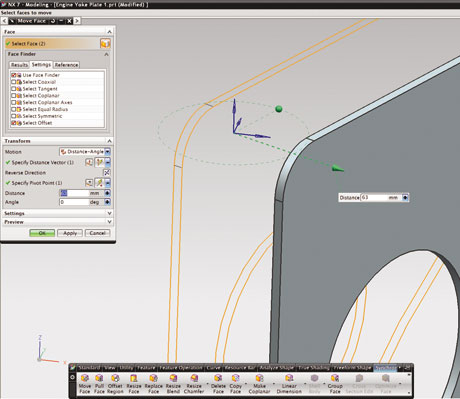Tick the Select Symmetric checkbox
The width and height of the screenshot is (460, 399).
pos(14,116)
